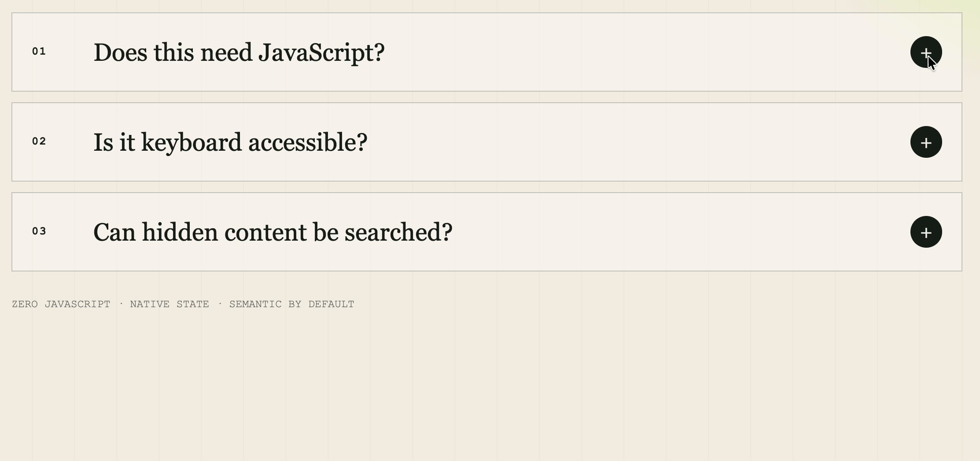Select the 02 number label
This screenshot has height=461, width=980.
(39, 141)
